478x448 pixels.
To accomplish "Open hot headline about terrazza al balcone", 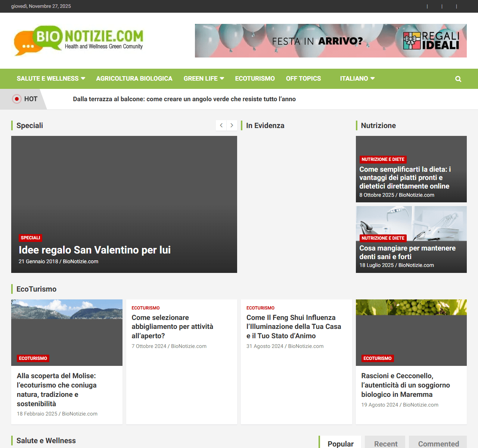I will [x=184, y=99].
